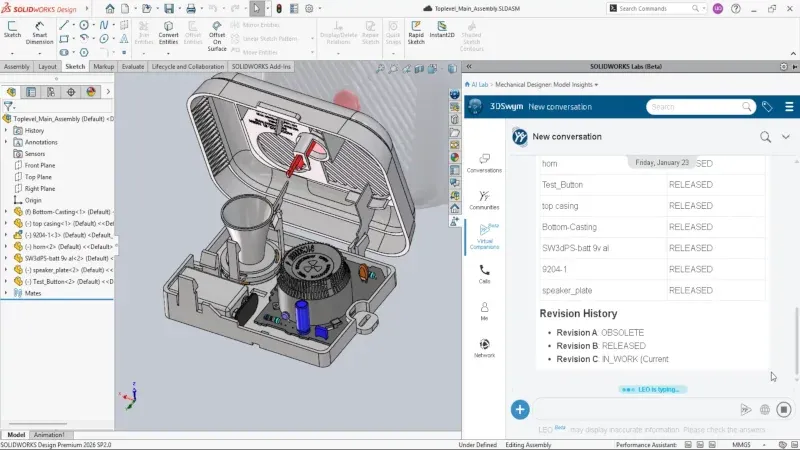Open Network in 3DSwym sidebar
Viewport: 800px width, 450px height.
coord(484,348)
